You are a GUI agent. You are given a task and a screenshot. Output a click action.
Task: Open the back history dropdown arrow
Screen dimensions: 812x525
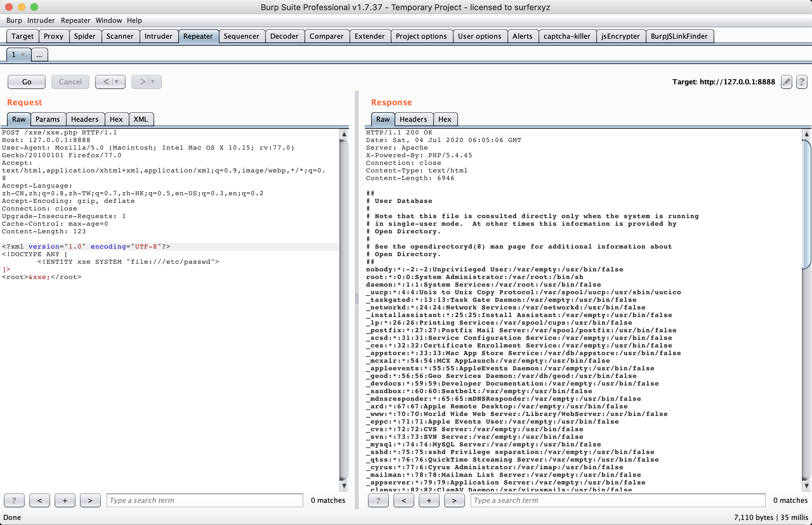click(117, 82)
